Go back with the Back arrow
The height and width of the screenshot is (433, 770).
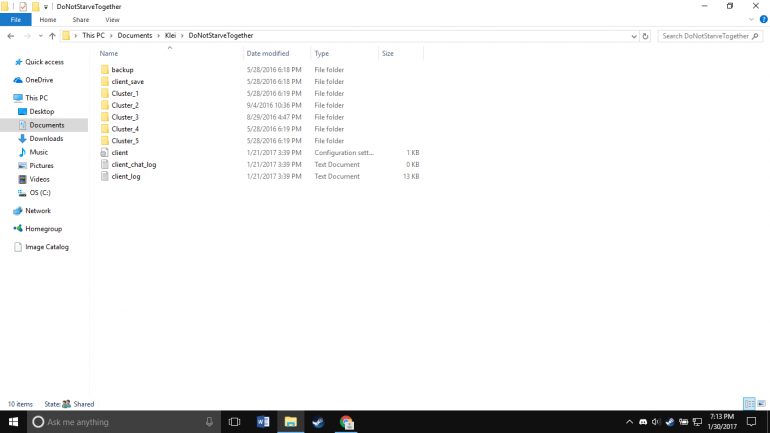11,36
